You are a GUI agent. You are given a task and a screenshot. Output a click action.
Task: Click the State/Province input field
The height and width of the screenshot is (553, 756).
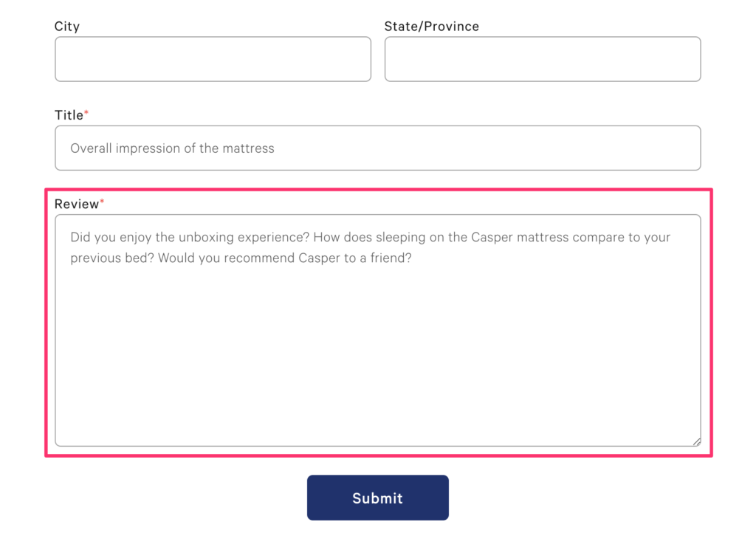click(543, 59)
